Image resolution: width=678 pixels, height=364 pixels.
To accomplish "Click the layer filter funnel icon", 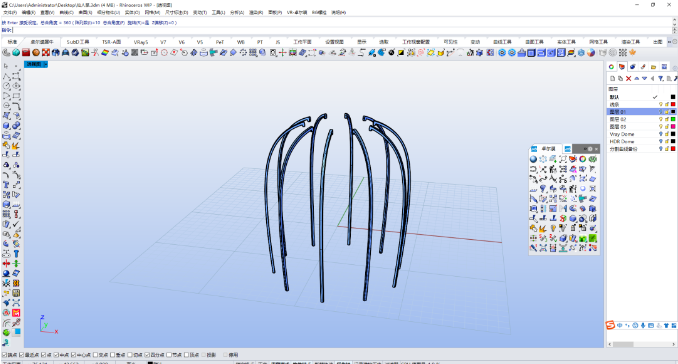I will (660, 79).
